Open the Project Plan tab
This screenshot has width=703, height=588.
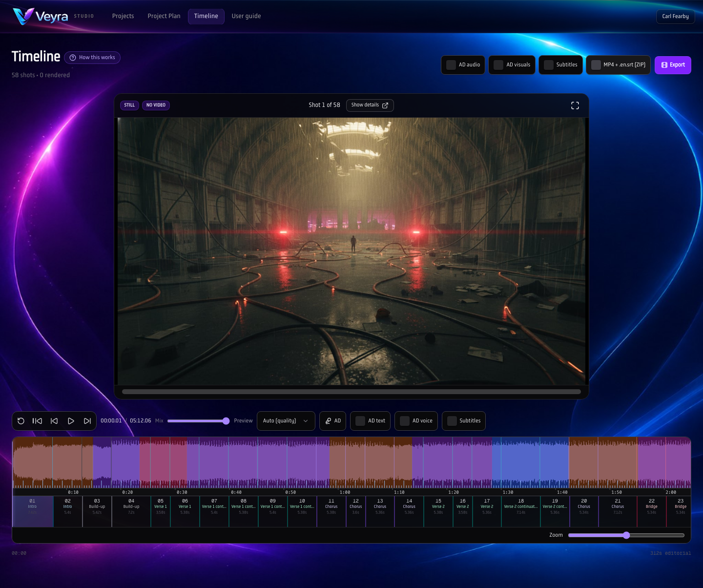(164, 16)
